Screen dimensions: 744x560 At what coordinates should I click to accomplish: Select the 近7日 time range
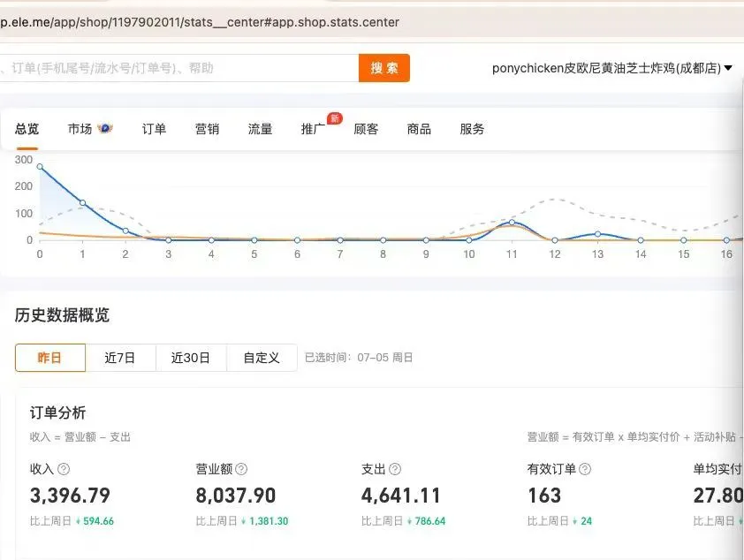click(x=120, y=358)
